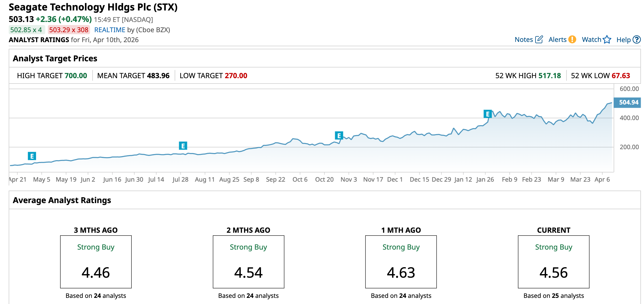Open the Notes link
This screenshot has height=304, width=644.
(524, 40)
